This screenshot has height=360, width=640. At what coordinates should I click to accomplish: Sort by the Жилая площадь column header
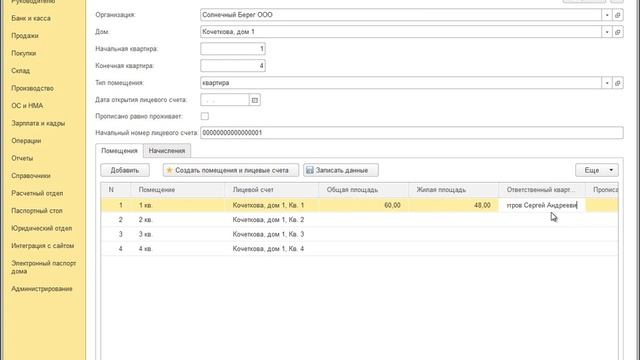point(454,190)
